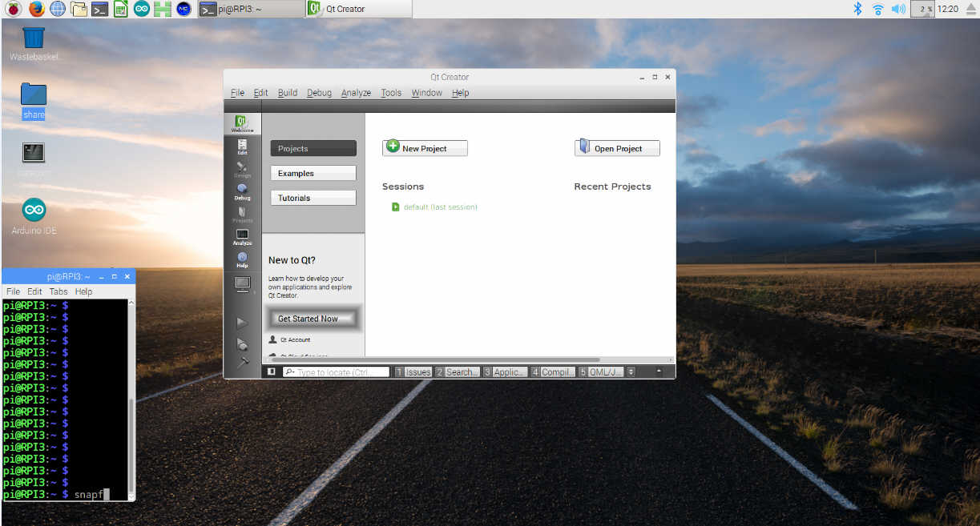Open Debug mode in the mode selector
Viewport: 980px width, 526px height.
(x=242, y=191)
